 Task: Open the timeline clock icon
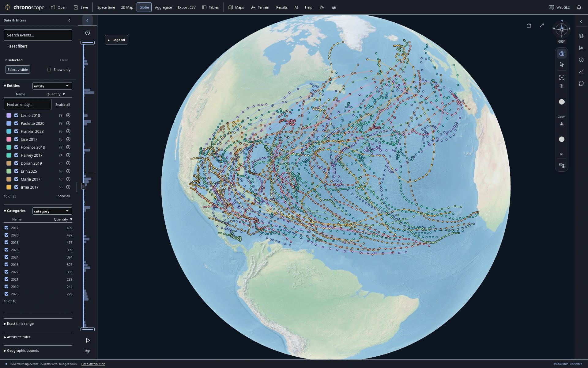(88, 33)
